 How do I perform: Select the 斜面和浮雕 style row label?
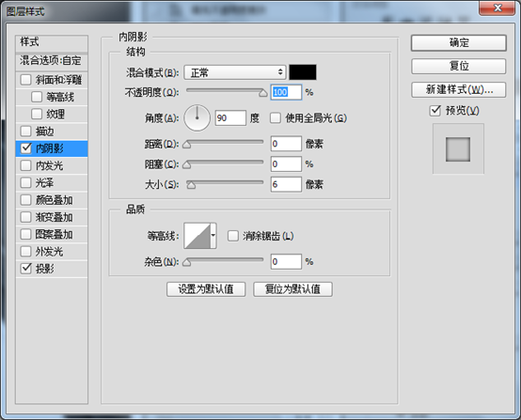pos(58,80)
